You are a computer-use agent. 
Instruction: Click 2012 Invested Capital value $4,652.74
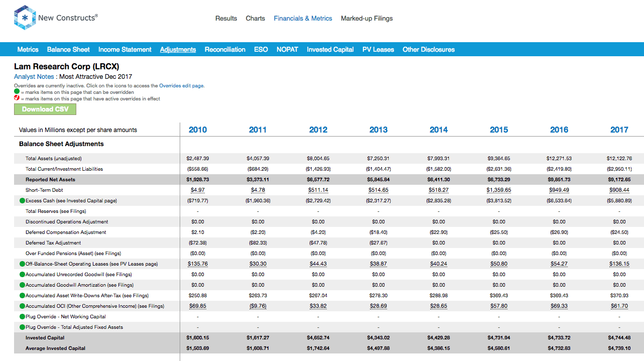tap(318, 338)
